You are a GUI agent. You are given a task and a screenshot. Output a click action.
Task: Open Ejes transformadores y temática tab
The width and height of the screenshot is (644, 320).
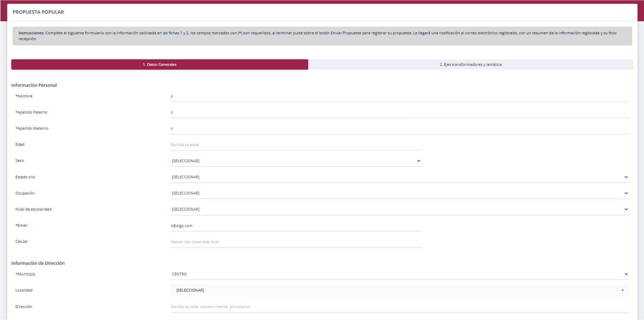[x=470, y=64]
